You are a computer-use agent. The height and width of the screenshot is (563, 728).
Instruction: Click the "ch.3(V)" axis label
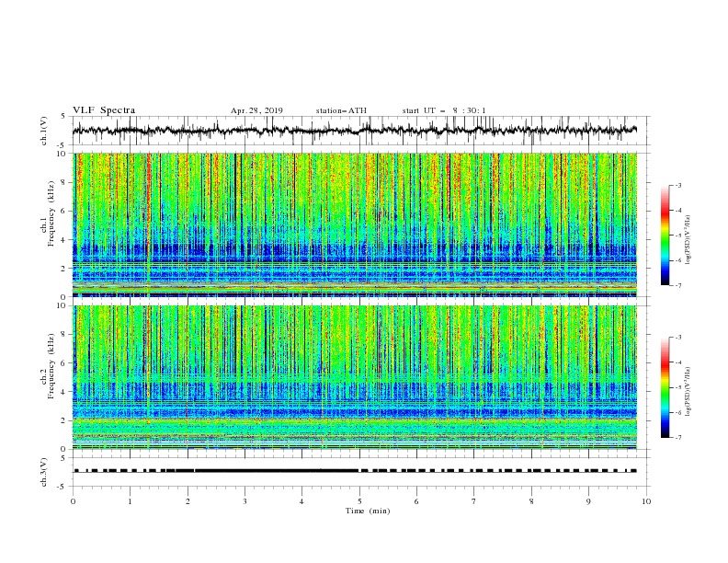pyautogui.click(x=44, y=472)
